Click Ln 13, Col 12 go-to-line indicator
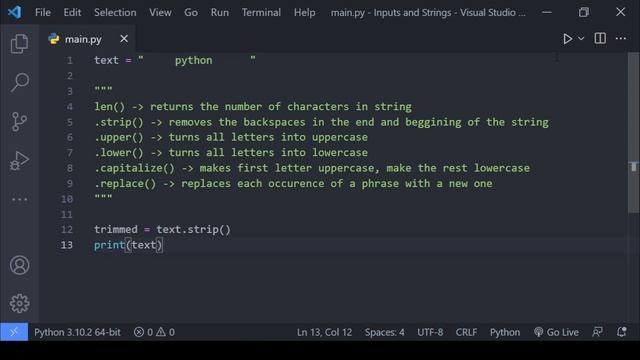This screenshot has width=640, height=360. coord(324,332)
